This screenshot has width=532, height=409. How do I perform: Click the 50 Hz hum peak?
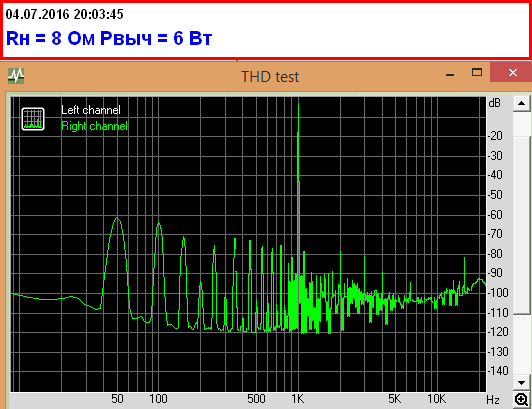pyautogui.click(x=117, y=218)
